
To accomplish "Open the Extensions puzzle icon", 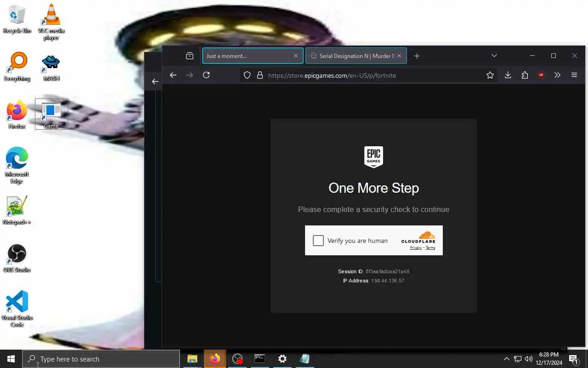I will 525,75.
